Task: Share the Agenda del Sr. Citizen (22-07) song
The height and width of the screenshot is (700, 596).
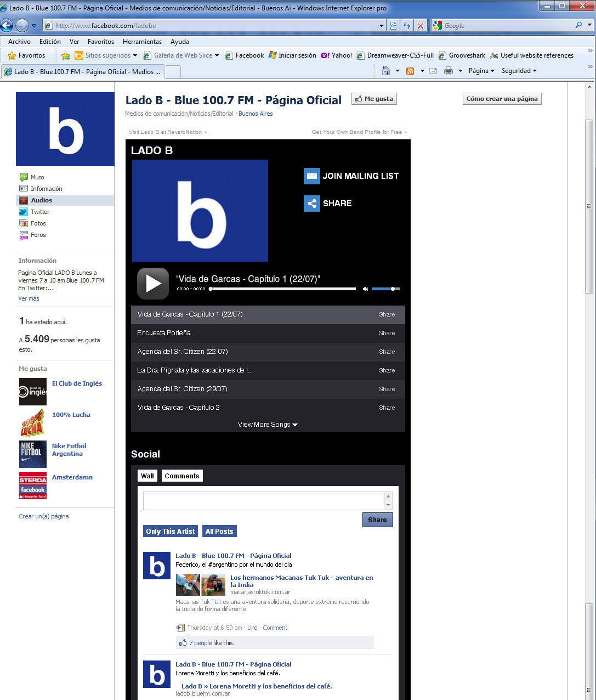Action: 387,352
